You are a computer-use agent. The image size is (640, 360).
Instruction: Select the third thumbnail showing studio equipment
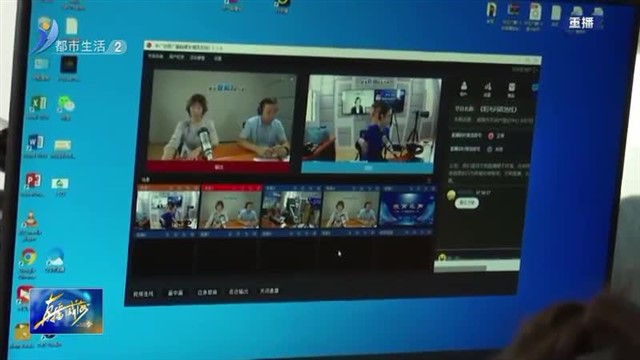coord(292,210)
